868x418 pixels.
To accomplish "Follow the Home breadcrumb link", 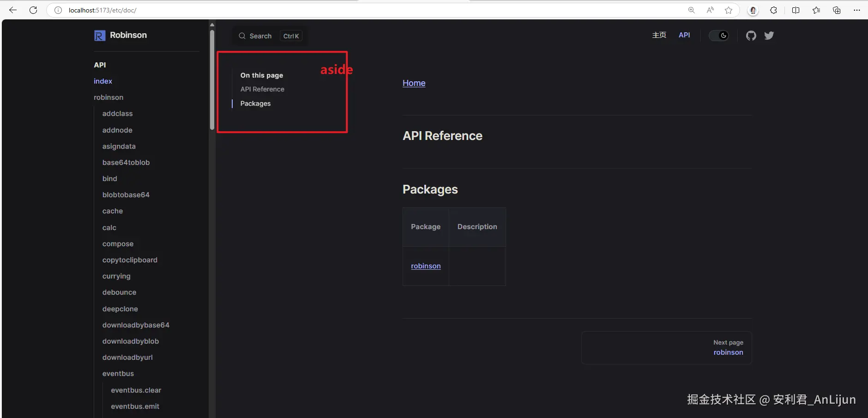I will (x=414, y=83).
